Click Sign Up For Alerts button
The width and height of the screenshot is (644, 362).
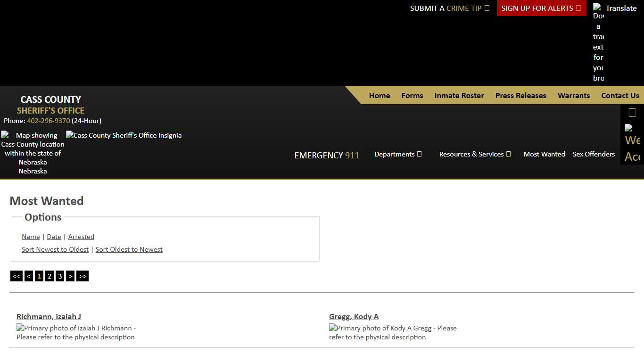pyautogui.click(x=541, y=8)
